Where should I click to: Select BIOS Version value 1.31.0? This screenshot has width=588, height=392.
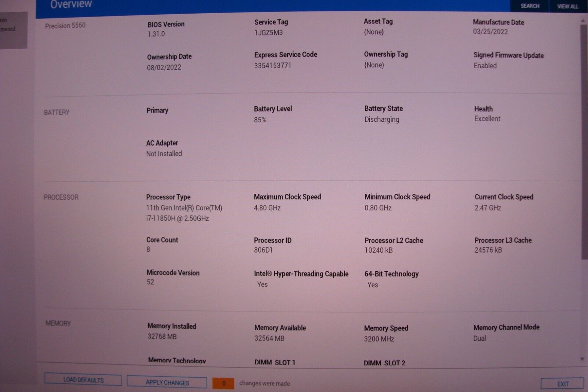click(x=156, y=34)
